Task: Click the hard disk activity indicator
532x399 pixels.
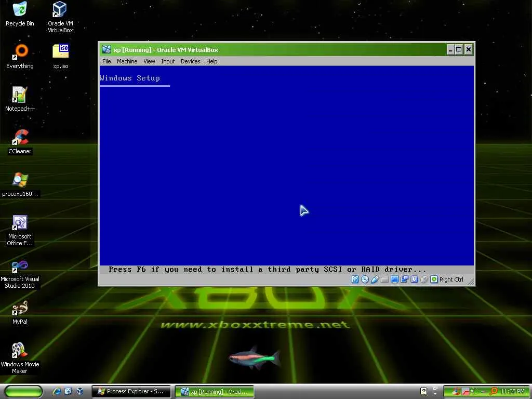Action: click(355, 279)
